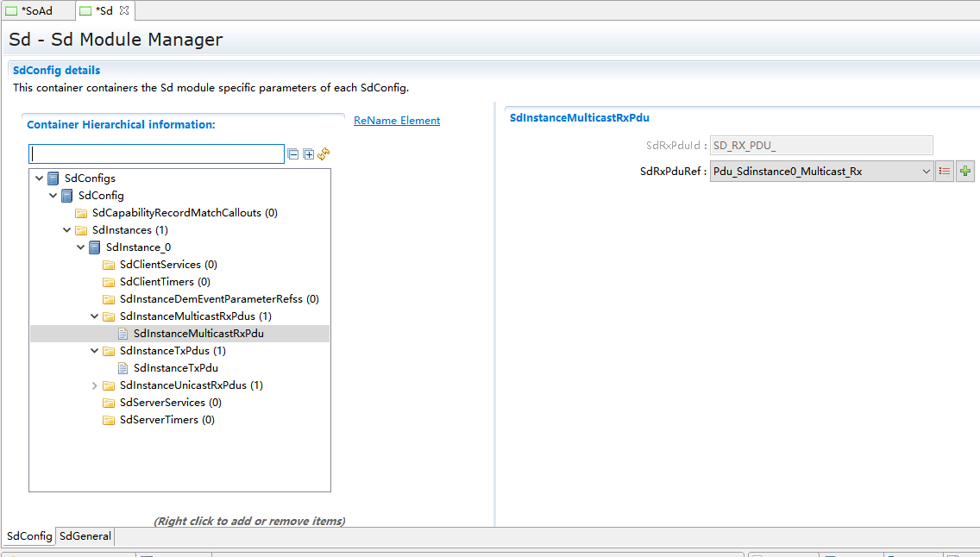Open the reference list icon beside SdRxPduRef

[x=945, y=172]
